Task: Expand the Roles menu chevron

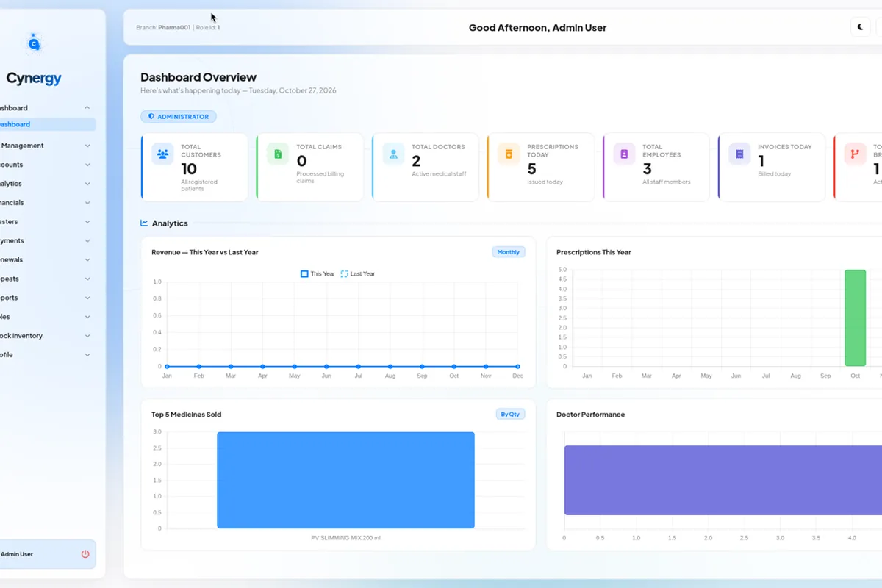Action: [x=87, y=317]
